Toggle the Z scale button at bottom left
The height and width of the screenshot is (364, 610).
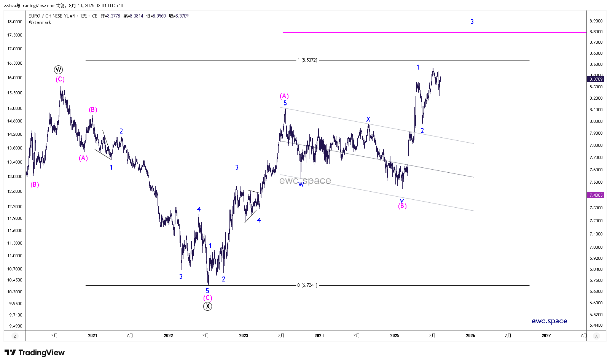click(x=15, y=336)
